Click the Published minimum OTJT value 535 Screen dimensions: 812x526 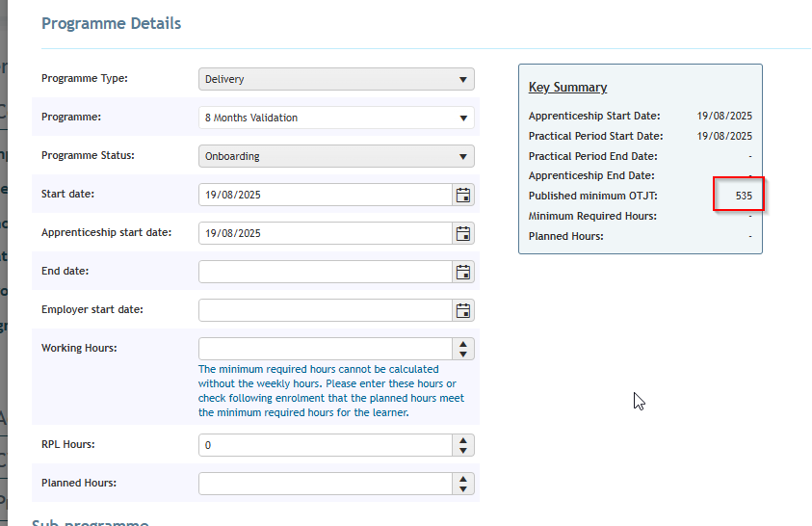pos(744,196)
